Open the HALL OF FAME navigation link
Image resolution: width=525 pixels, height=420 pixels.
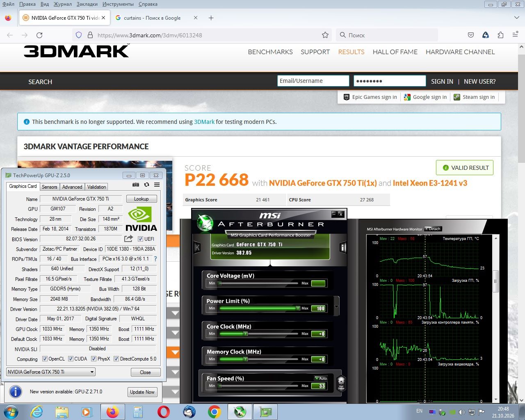[x=395, y=52]
